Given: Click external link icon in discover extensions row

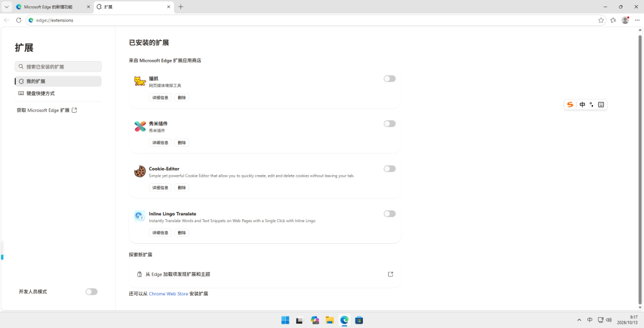Looking at the screenshot, I should pyautogui.click(x=391, y=274).
